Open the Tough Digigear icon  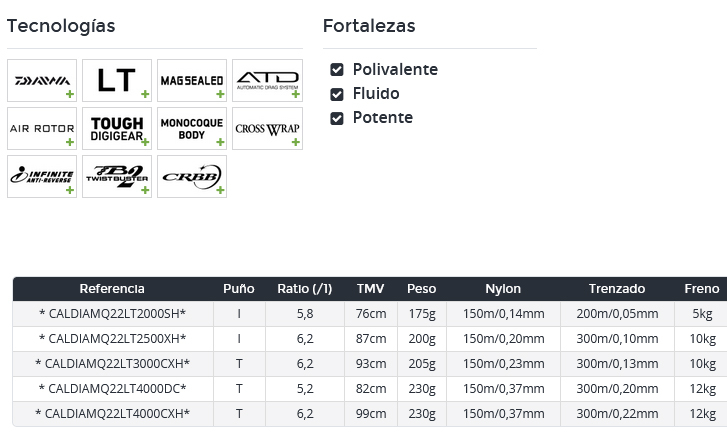(117, 128)
